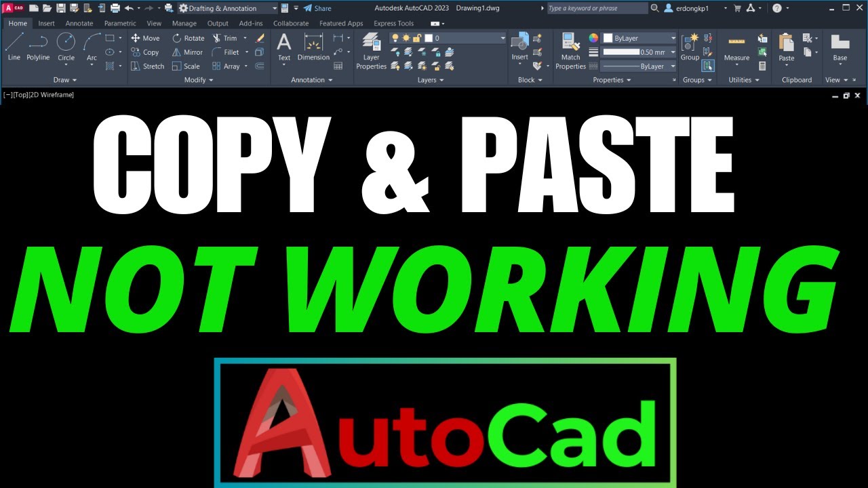The image size is (868, 488).
Task: Activate the Stretch command
Action: pos(148,66)
